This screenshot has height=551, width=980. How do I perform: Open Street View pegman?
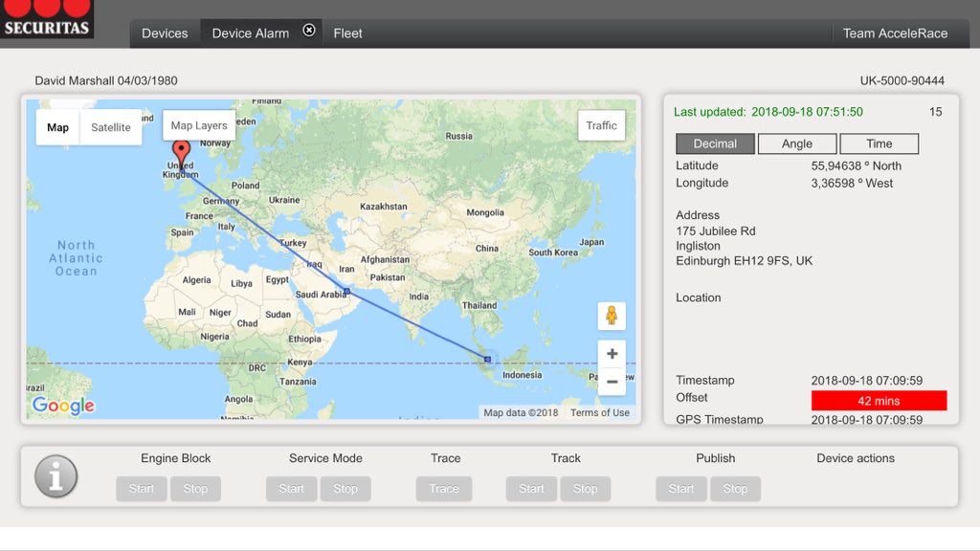pos(612,316)
